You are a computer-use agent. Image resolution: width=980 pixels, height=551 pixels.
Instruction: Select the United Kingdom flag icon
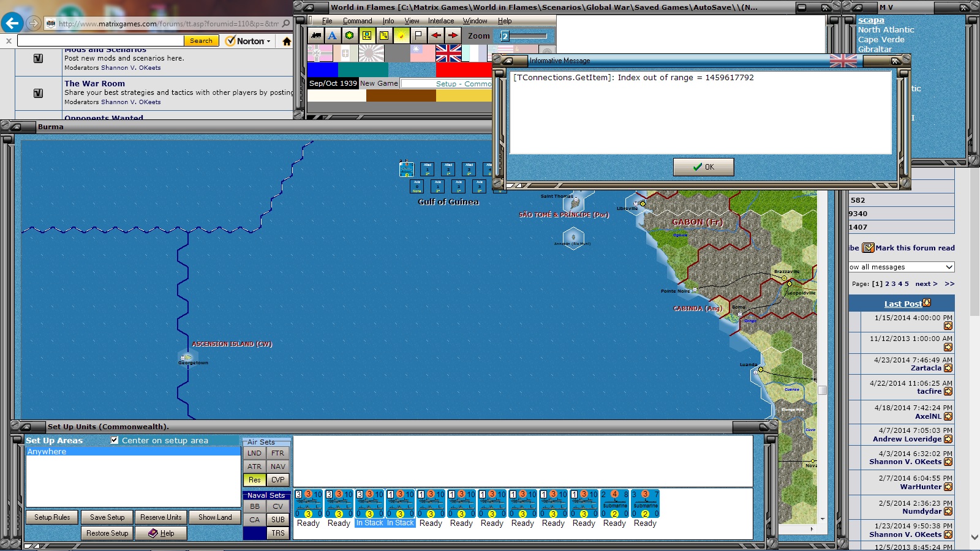448,53
